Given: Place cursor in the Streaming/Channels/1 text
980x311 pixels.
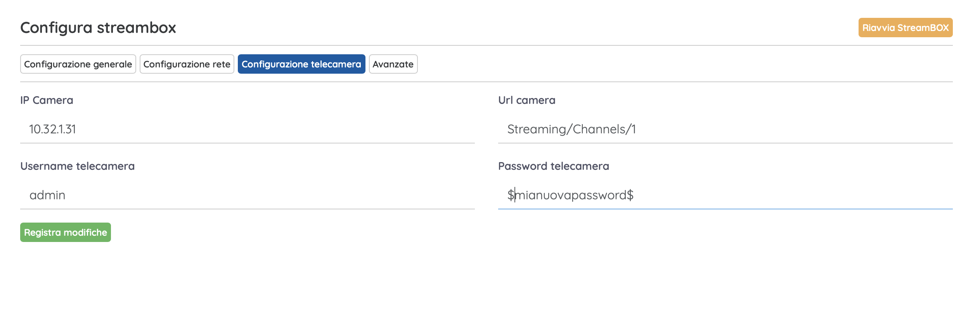Looking at the screenshot, I should (x=571, y=129).
